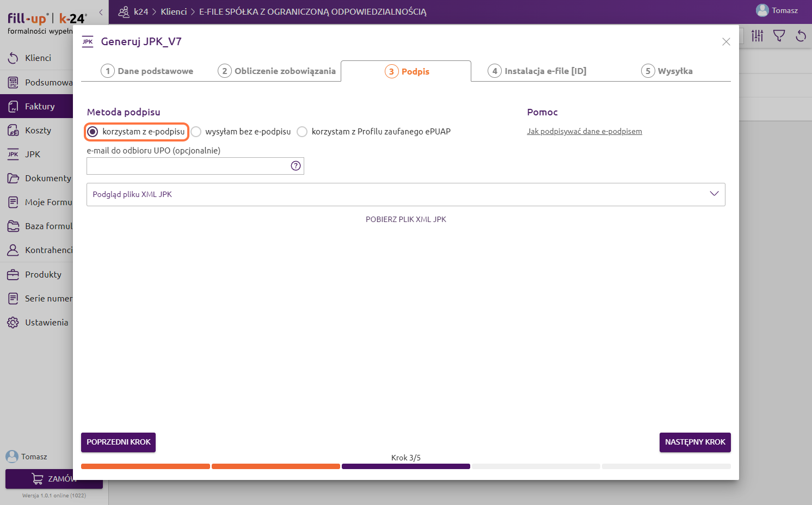Collapse sidebar with the chevron arrow
The width and height of the screenshot is (812, 505).
pyautogui.click(x=101, y=12)
